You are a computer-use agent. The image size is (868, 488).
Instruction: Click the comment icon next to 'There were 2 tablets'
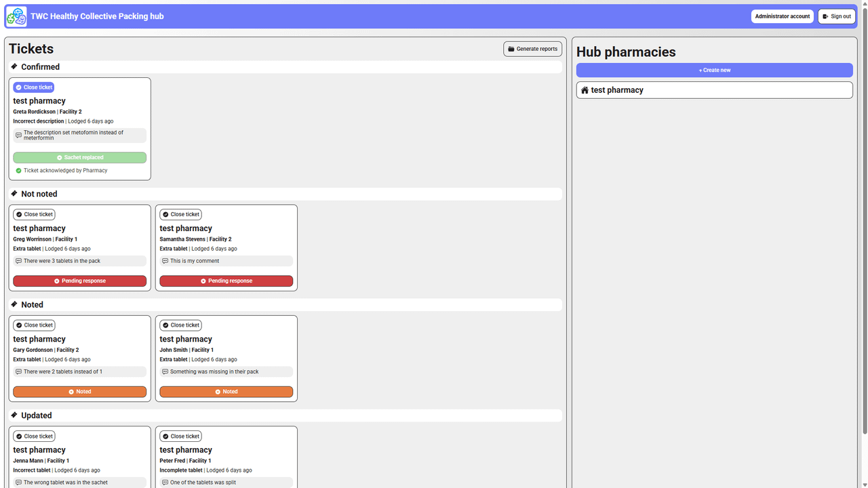click(x=19, y=372)
